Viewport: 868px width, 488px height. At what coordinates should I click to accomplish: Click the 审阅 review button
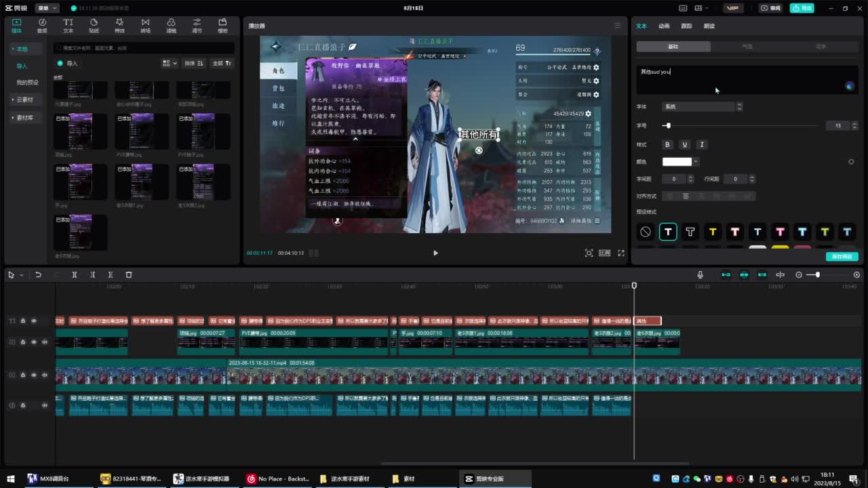(772, 8)
